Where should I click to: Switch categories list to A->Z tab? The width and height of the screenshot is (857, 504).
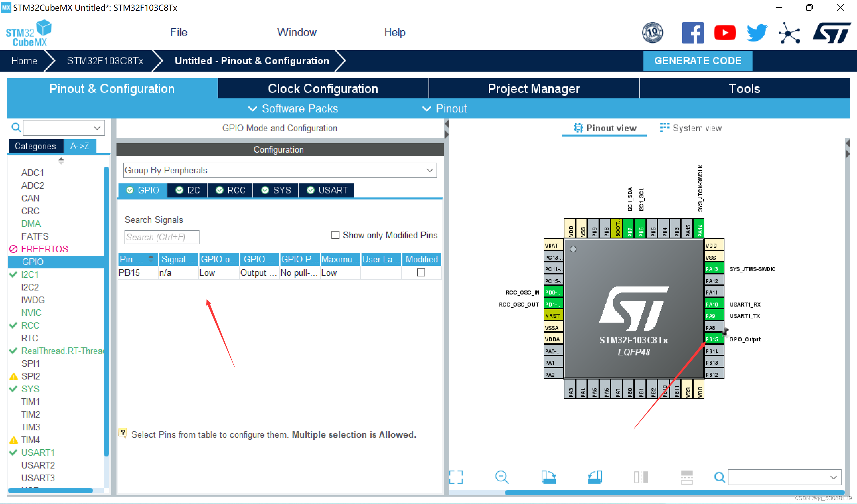coord(80,146)
